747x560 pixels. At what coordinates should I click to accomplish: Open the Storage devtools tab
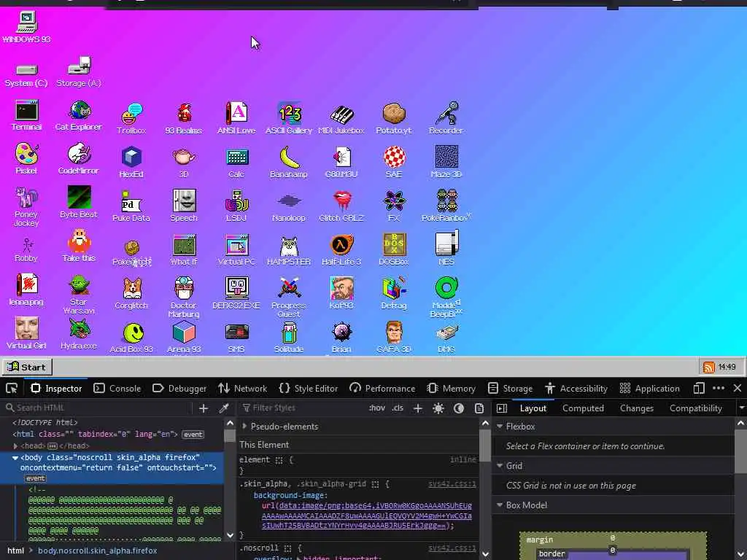[511, 389]
